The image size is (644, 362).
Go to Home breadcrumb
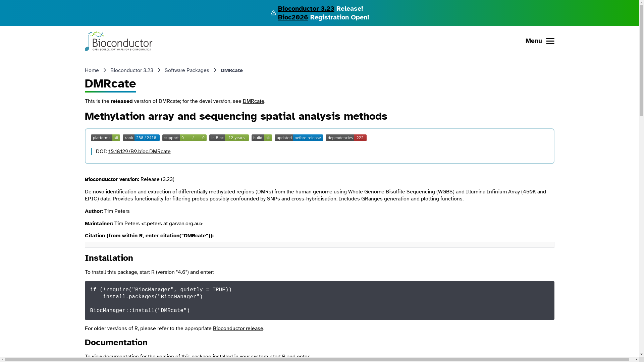(x=92, y=70)
